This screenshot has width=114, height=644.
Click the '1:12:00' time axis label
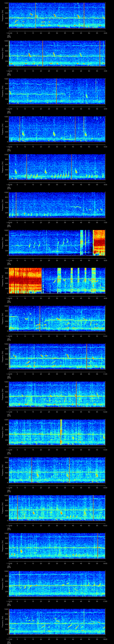pos(9,450)
